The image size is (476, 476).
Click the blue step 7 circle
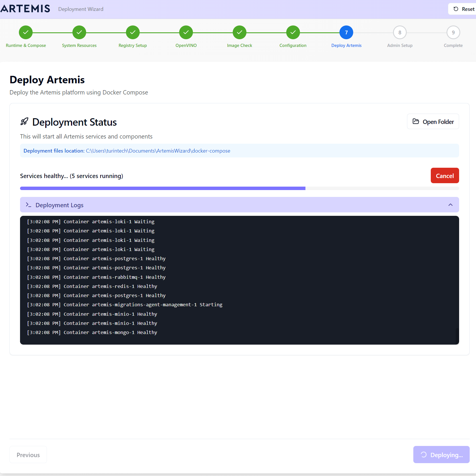(346, 32)
